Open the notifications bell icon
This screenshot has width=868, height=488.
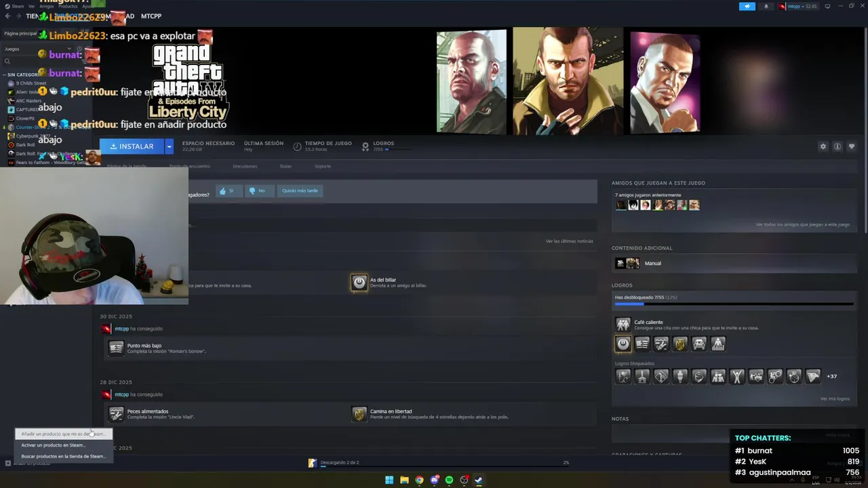tap(766, 6)
